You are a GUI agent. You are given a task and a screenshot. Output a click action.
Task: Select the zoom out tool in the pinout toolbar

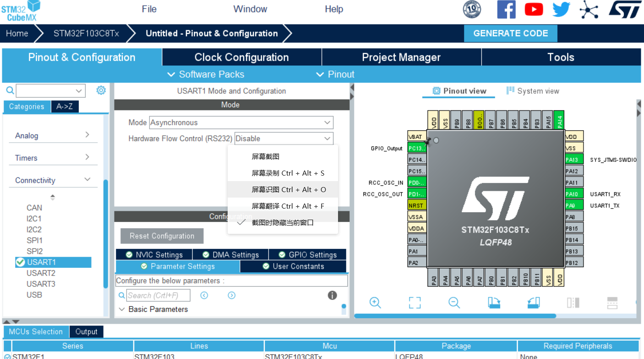(453, 303)
